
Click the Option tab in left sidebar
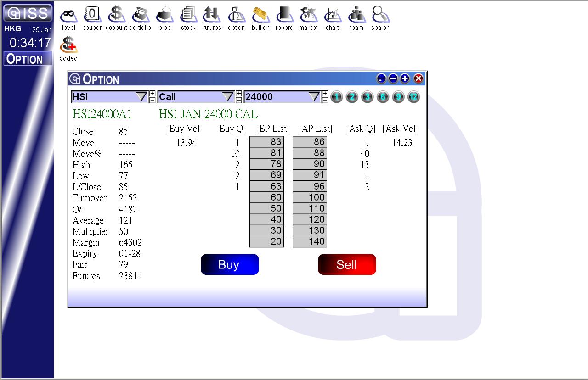pyautogui.click(x=28, y=59)
